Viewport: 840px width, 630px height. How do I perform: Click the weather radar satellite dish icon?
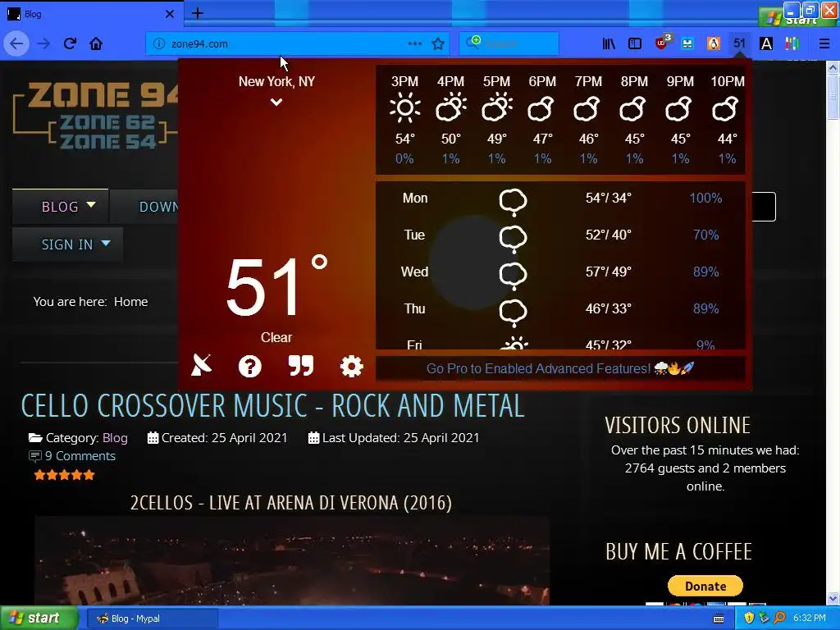click(x=202, y=366)
